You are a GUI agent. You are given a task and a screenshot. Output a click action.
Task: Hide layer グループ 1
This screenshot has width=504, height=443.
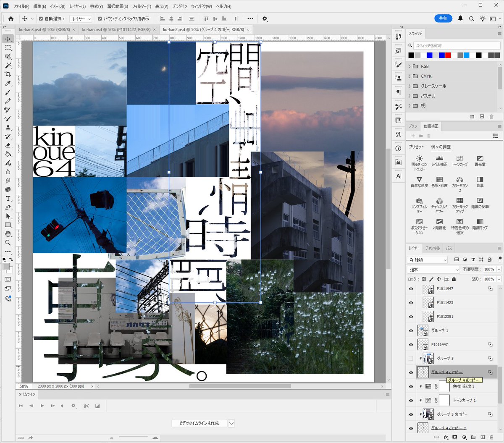point(411,330)
